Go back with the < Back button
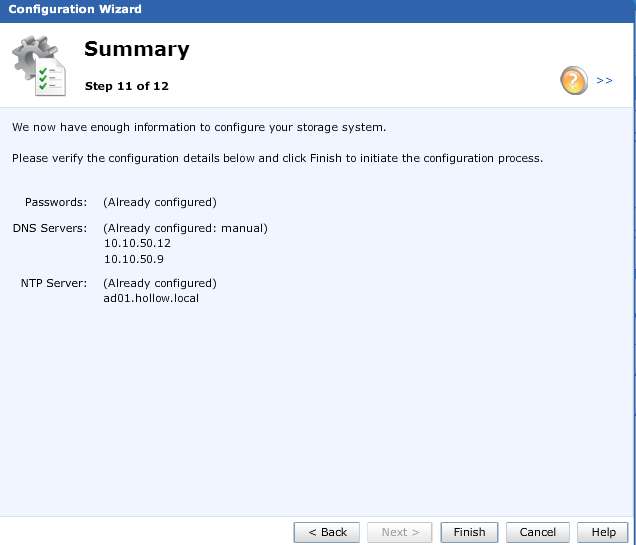 point(327,532)
